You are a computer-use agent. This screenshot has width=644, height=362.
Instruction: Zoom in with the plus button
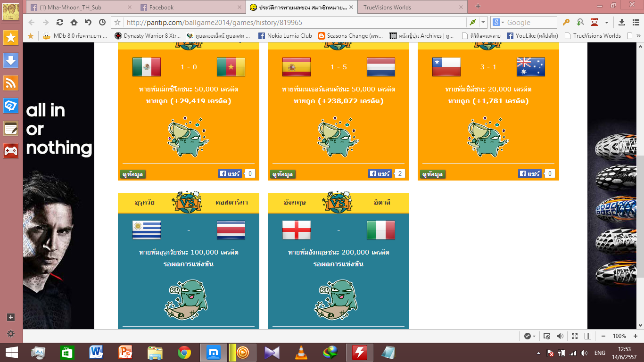[x=635, y=336]
